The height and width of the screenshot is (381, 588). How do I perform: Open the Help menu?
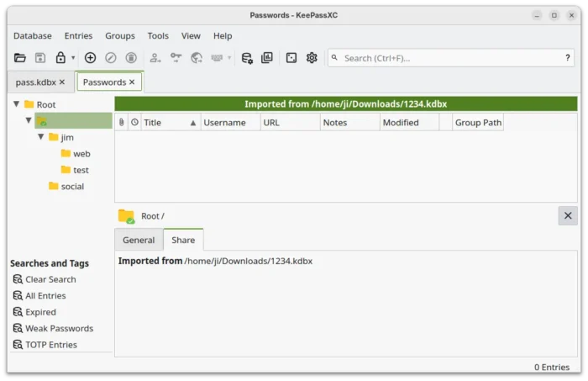(223, 36)
